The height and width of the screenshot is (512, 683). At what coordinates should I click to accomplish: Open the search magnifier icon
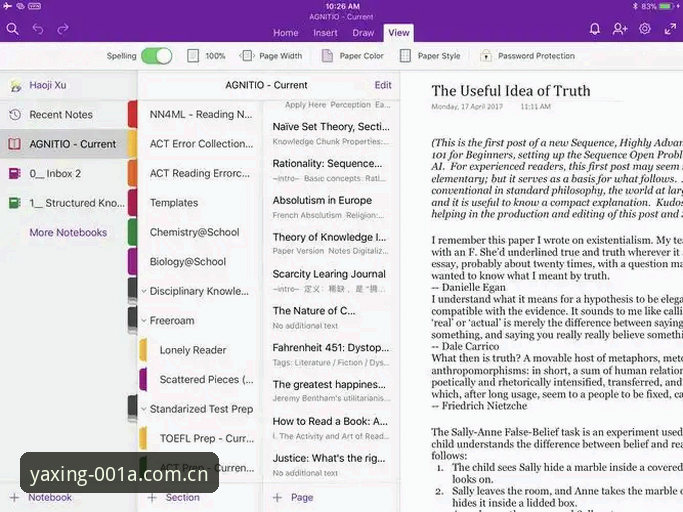pyautogui.click(x=12, y=29)
